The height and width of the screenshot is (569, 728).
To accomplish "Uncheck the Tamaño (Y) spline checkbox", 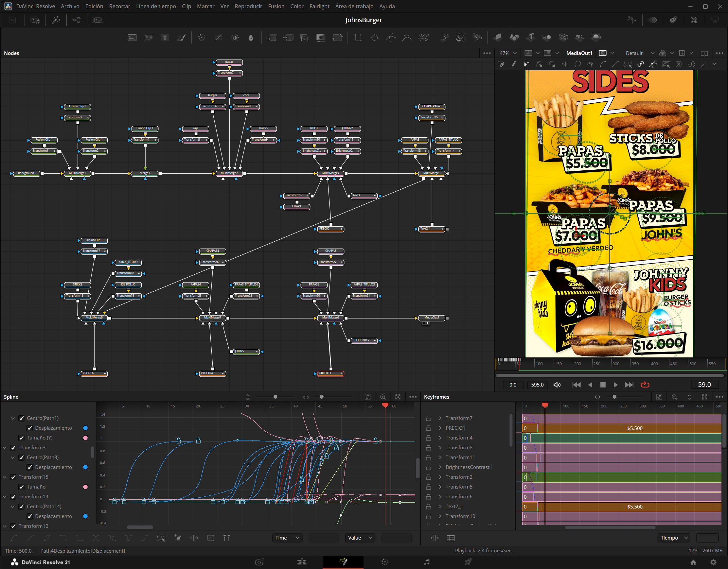I will tap(22, 438).
